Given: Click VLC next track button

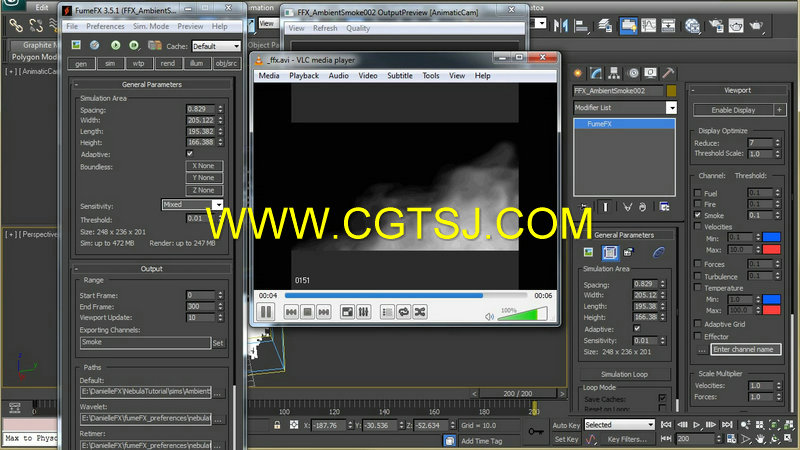Looking at the screenshot, I should point(323,312).
